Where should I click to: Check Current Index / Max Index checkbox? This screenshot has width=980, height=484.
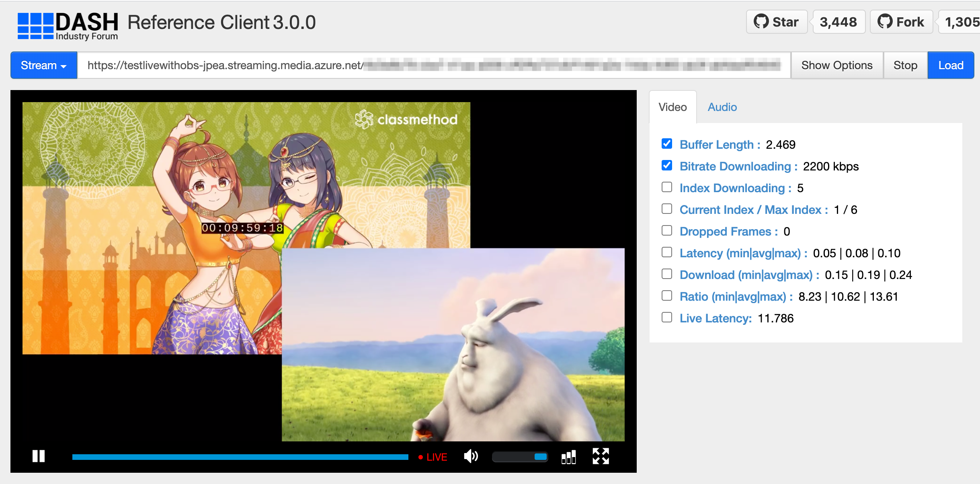(667, 209)
